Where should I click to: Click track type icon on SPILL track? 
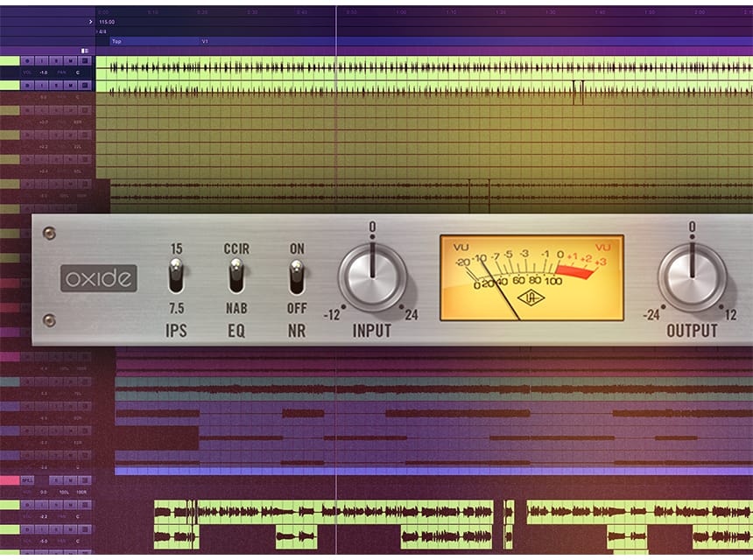[x=85, y=479]
